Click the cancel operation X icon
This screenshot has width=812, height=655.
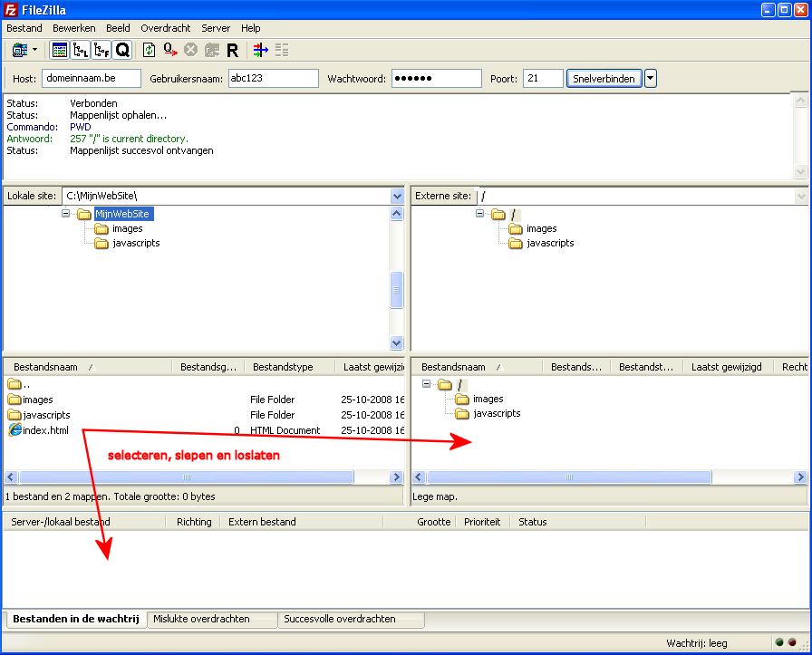coord(191,50)
